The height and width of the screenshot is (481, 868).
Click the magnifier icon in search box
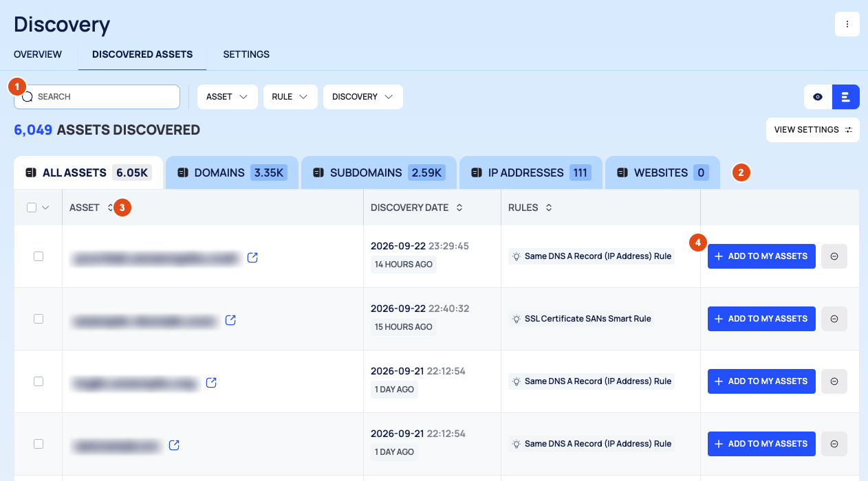(28, 97)
